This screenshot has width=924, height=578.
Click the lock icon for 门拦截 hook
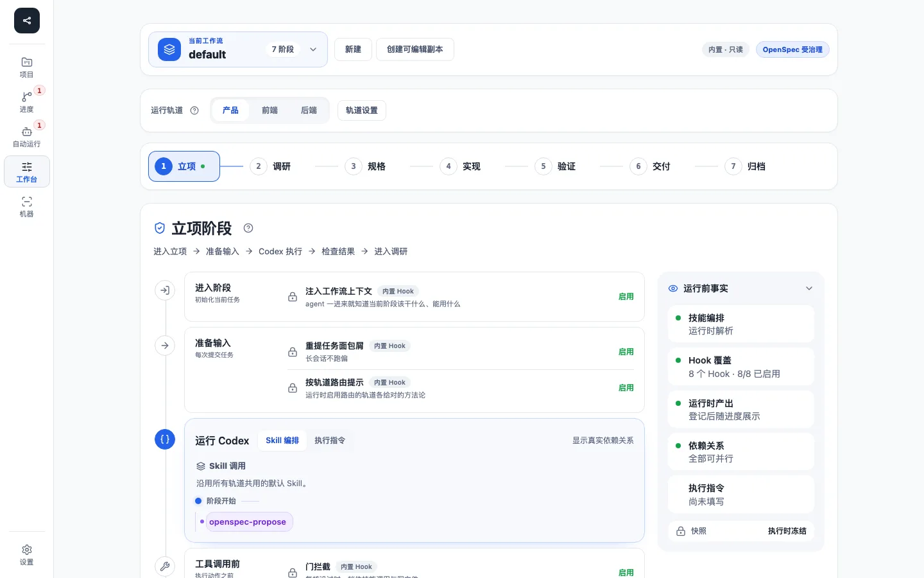coord(293,572)
